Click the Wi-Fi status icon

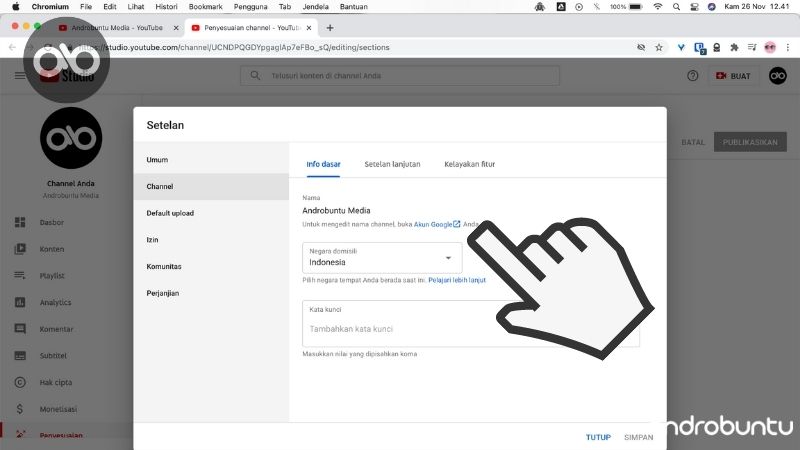658,7
